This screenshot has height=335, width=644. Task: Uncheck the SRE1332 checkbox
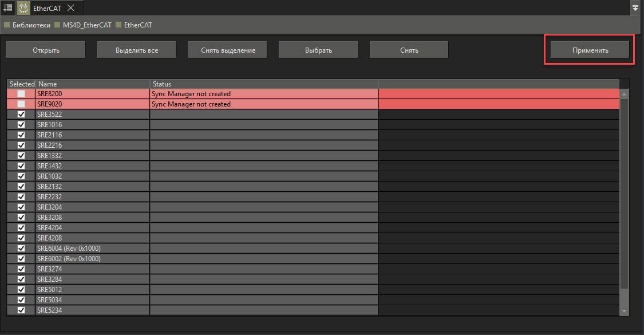point(21,155)
